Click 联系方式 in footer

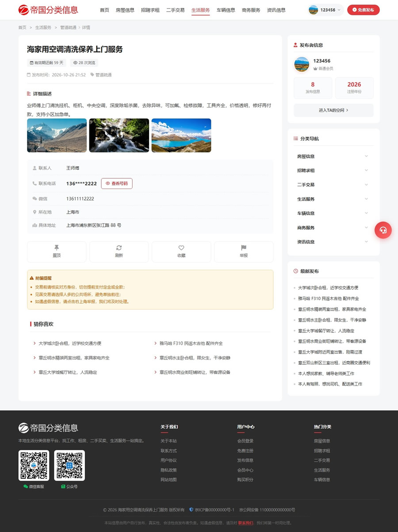(168, 451)
